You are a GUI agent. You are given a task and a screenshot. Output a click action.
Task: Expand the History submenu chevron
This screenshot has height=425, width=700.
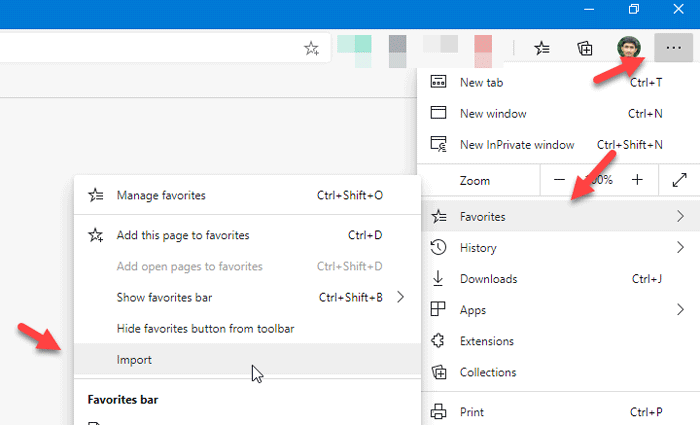[680, 247]
